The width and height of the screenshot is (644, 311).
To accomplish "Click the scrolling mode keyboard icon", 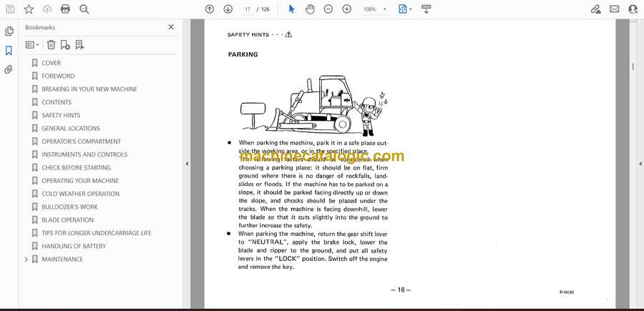I will [x=426, y=9].
